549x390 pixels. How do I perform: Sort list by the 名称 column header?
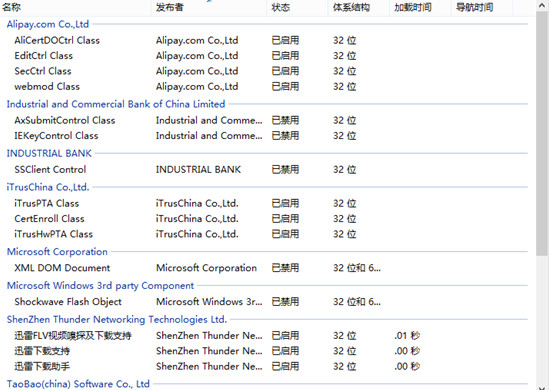click(x=75, y=7)
